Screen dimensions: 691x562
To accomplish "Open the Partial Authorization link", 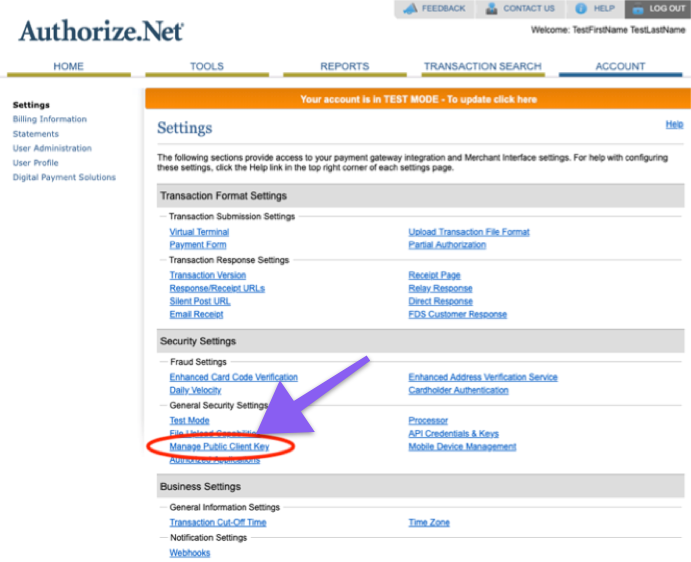I will [x=447, y=245].
